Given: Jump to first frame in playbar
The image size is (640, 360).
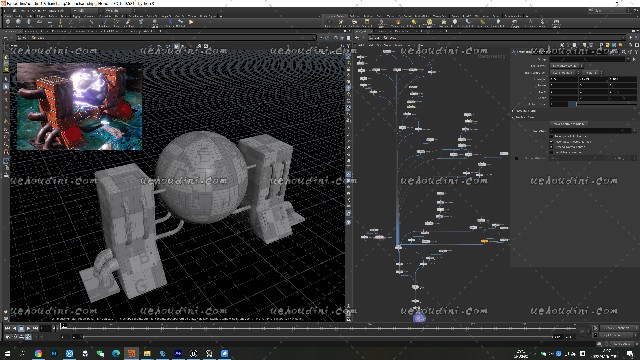Looking at the screenshot, I should tap(7, 328).
